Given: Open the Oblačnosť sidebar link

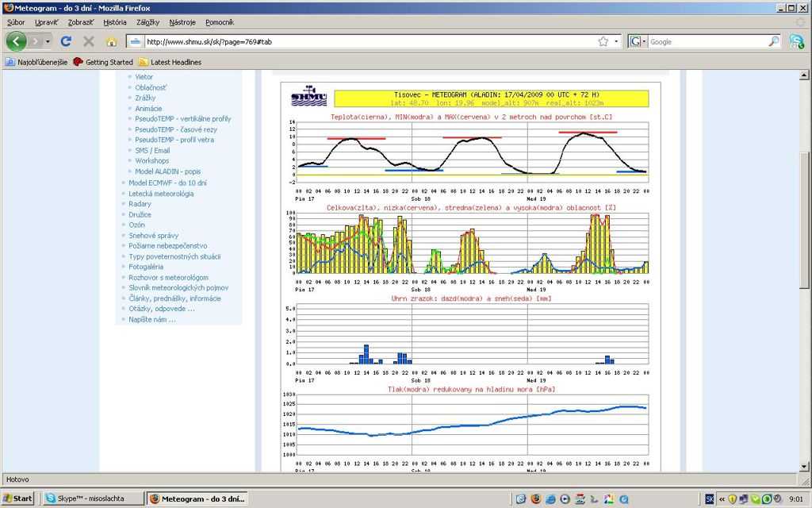Looking at the screenshot, I should [151, 87].
